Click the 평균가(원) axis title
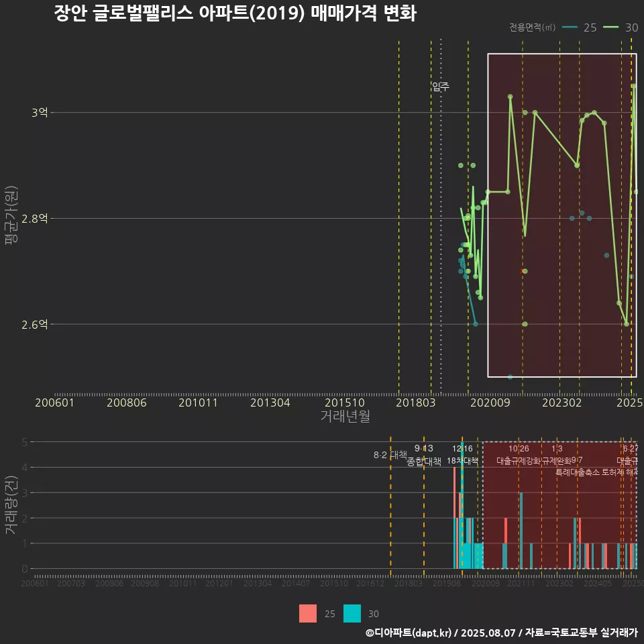644x644 pixels. (11, 215)
